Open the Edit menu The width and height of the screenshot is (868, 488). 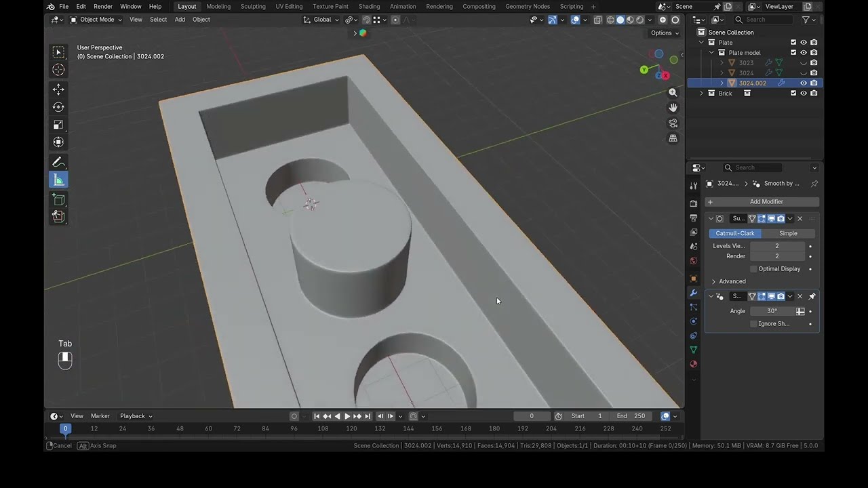coord(81,6)
